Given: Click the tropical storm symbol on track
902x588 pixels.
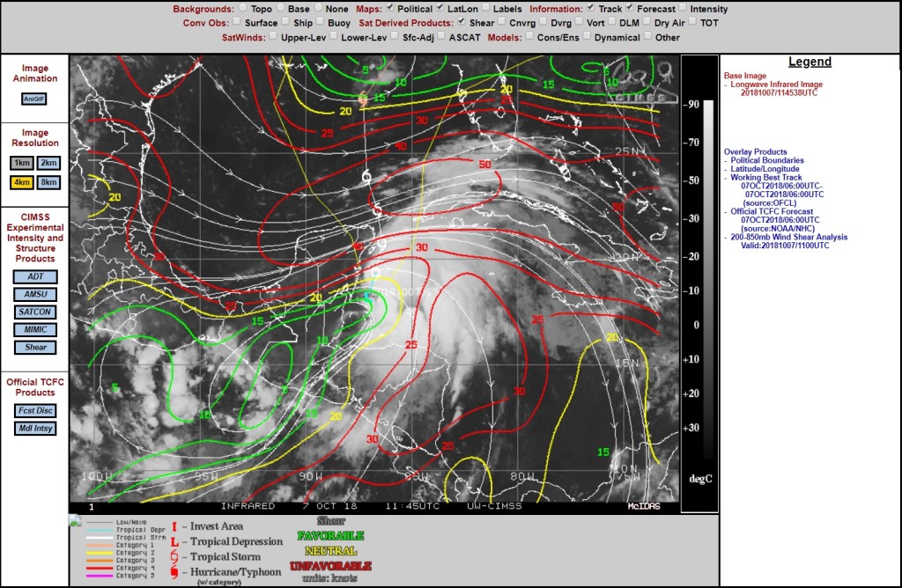Looking at the screenshot, I should [x=366, y=177].
